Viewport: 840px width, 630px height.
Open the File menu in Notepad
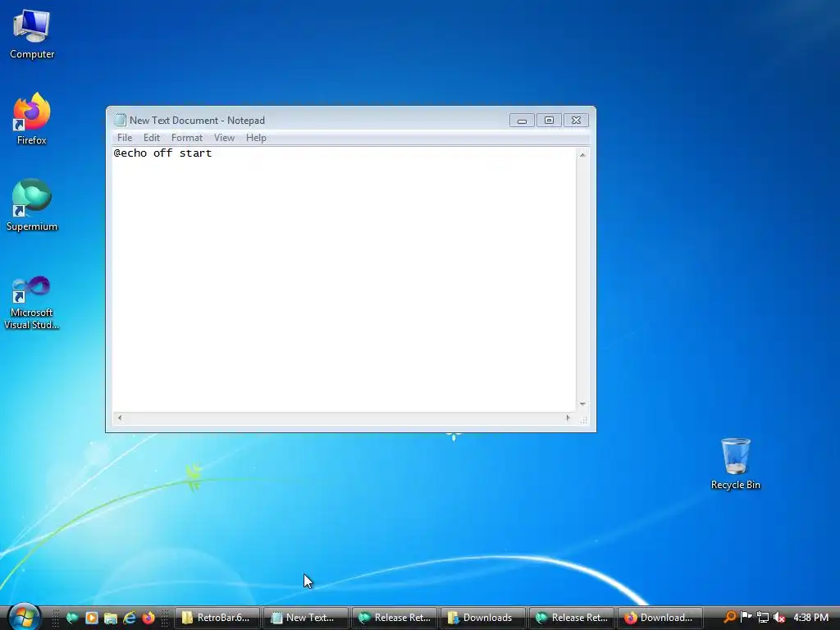(125, 138)
